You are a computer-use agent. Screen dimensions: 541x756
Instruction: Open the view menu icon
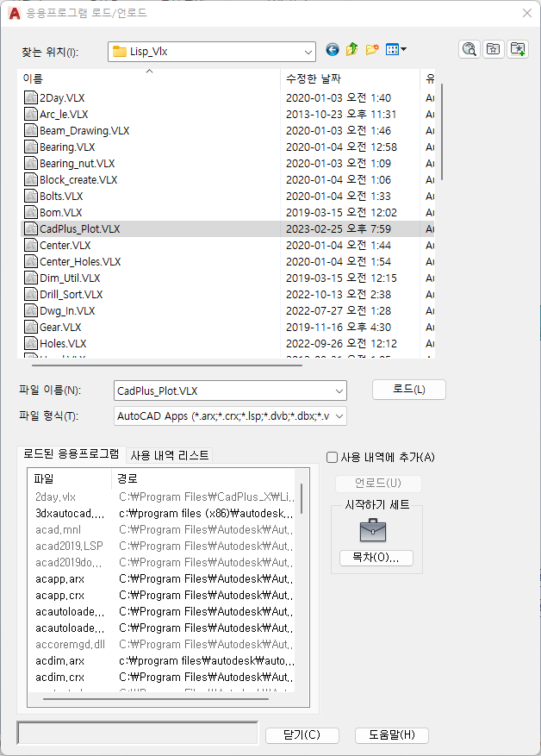tap(396, 49)
